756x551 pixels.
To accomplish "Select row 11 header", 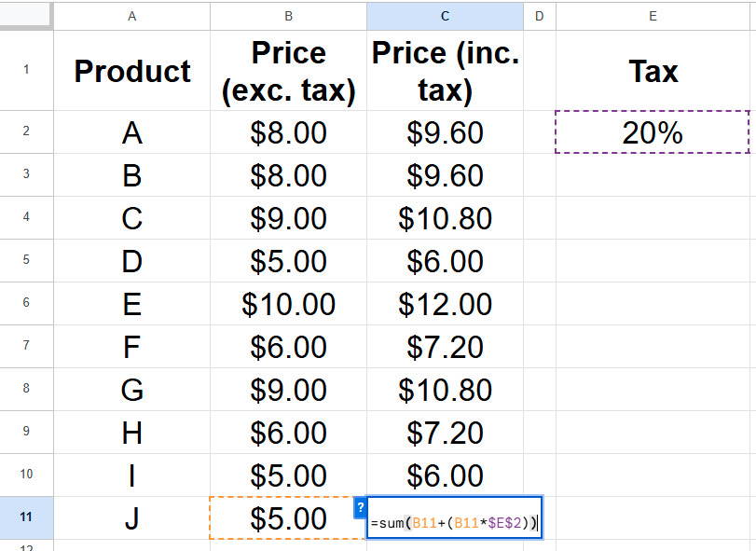I will point(27,518).
